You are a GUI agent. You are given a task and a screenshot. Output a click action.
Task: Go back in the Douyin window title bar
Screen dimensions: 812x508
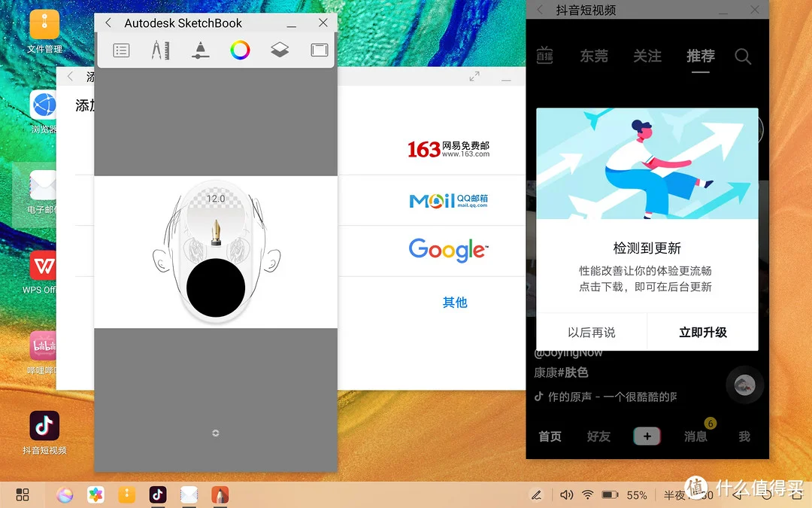tap(540, 10)
